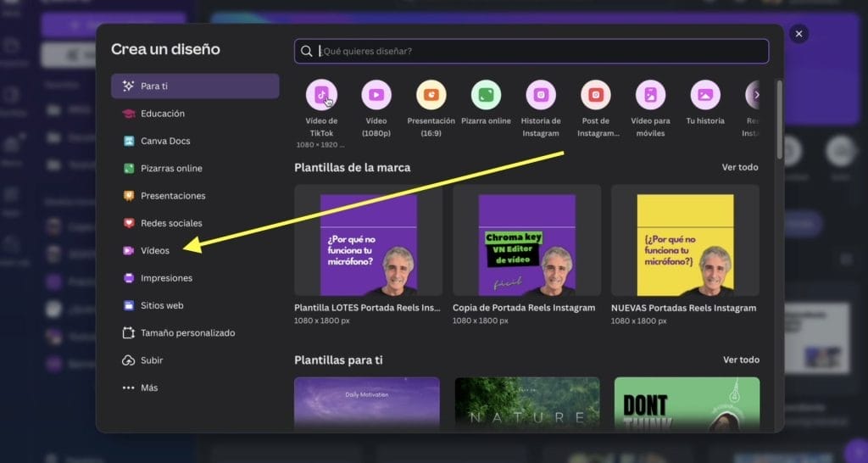The image size is (868, 463).
Task: Pick the Historia de Instagram icon
Action: pyautogui.click(x=541, y=95)
